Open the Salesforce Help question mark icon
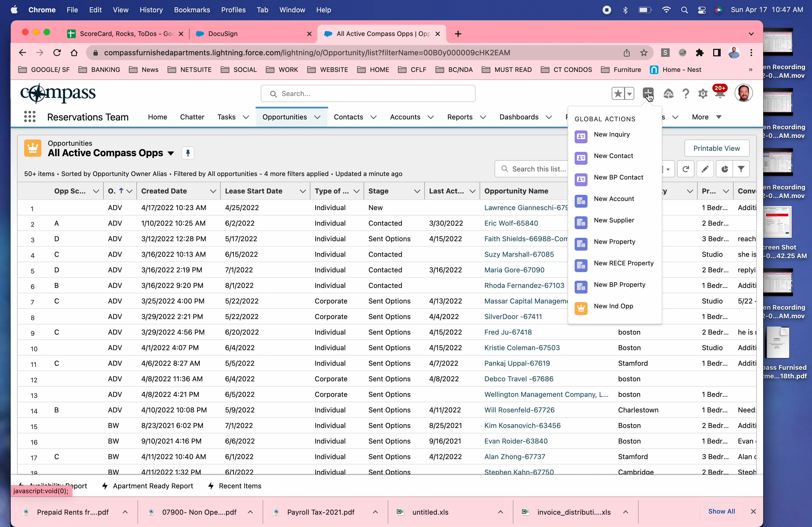812x527 pixels. (686, 93)
